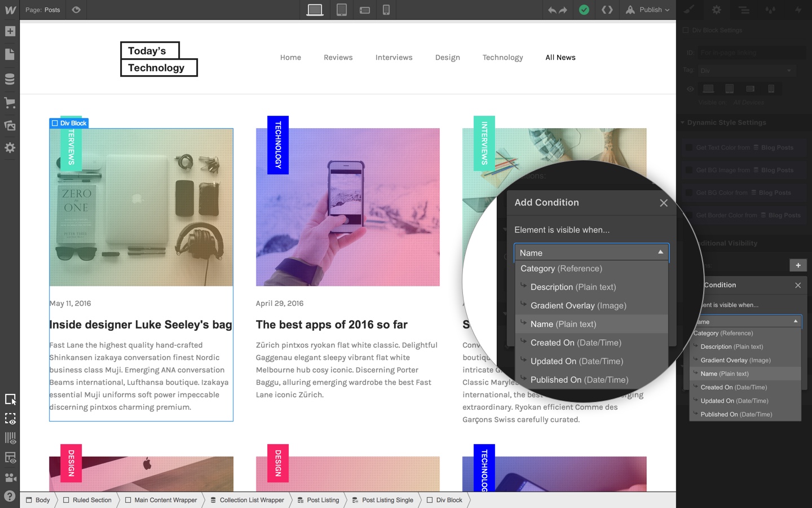Screen dimensions: 812x508
Task: Enable Get Text Color from Blog Posts
Action: [x=689, y=147]
